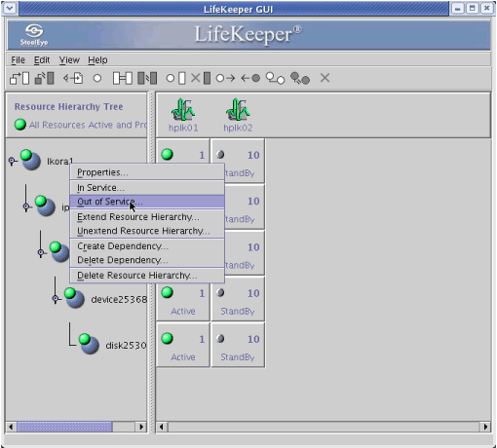Click the tree panel horizontal scrollbar thumb
The width and height of the screenshot is (497, 448).
[64, 427]
